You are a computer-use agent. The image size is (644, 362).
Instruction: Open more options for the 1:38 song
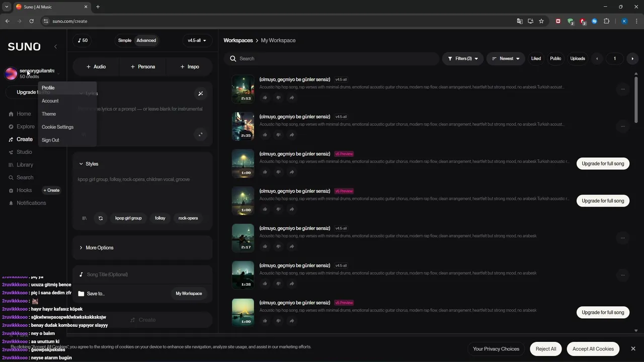(x=622, y=276)
